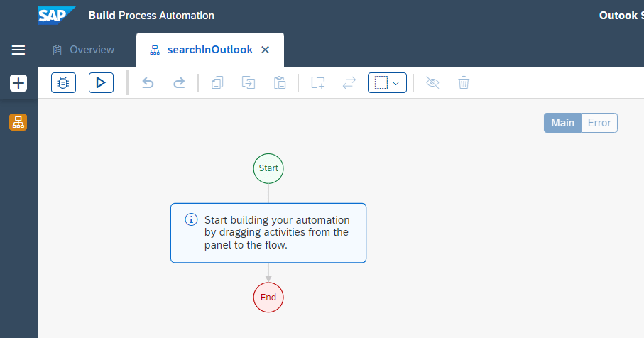Click the plus create button in the sidebar
Screen dimensions: 644x338
point(18,83)
